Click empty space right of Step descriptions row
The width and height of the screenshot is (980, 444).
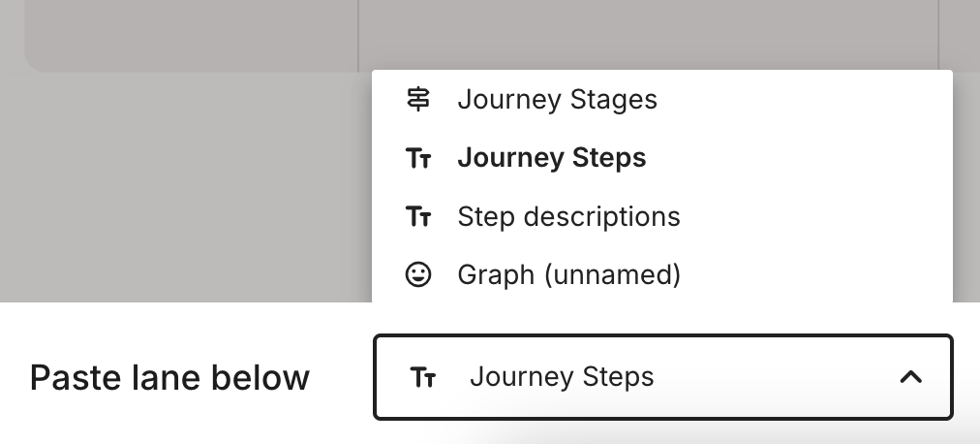823,216
